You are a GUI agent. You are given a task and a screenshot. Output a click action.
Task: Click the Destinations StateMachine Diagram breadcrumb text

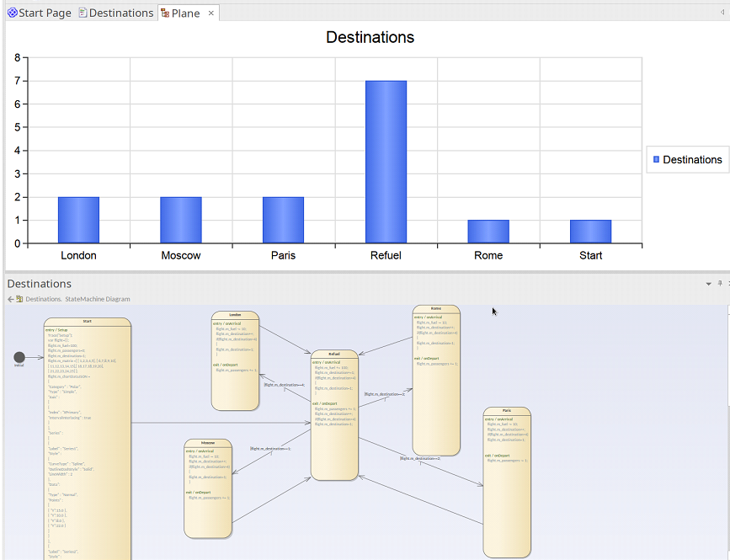pyautogui.click(x=77, y=299)
